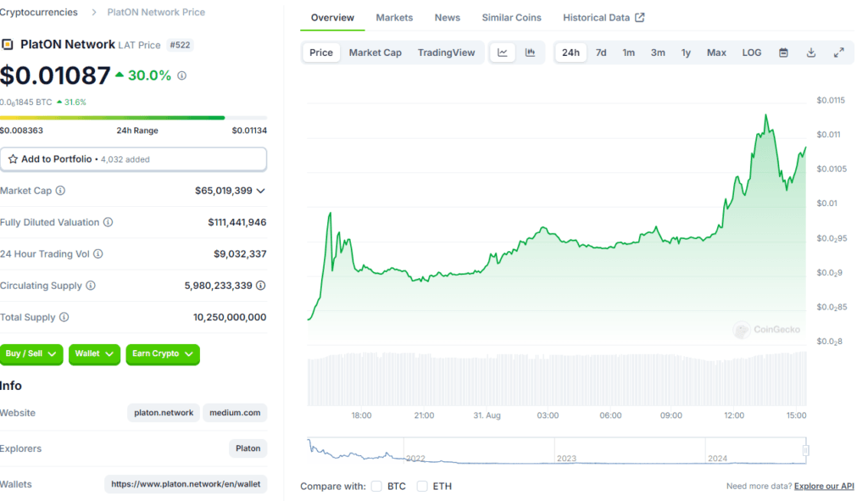Open the Similar Coins tab
The width and height of the screenshot is (868, 501).
tap(511, 18)
